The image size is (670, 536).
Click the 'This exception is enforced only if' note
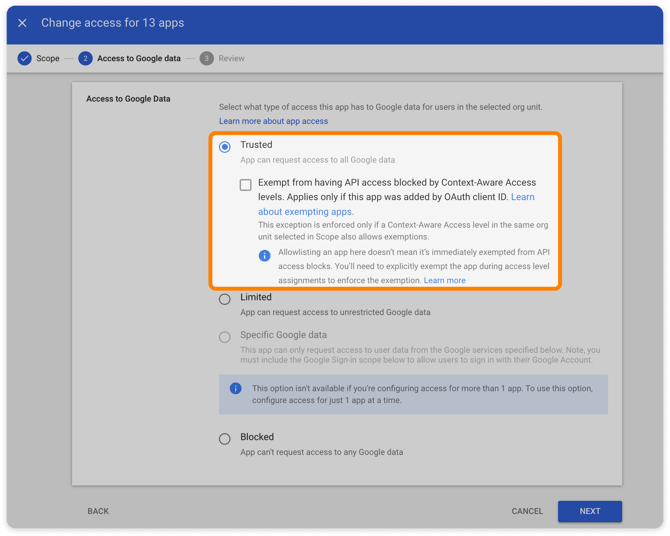(403, 231)
